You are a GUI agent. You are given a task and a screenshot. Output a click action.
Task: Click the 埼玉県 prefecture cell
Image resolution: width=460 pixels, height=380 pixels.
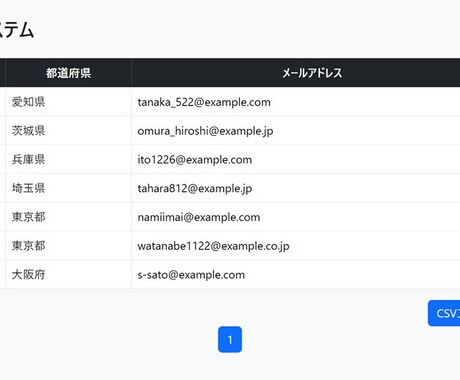[68, 188]
